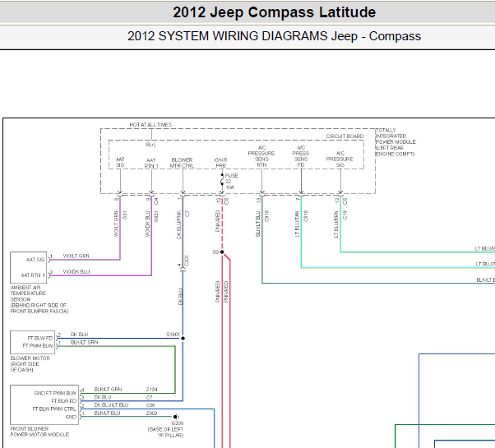Select the 'HOT AT ALL TIMES' label

pos(150,125)
